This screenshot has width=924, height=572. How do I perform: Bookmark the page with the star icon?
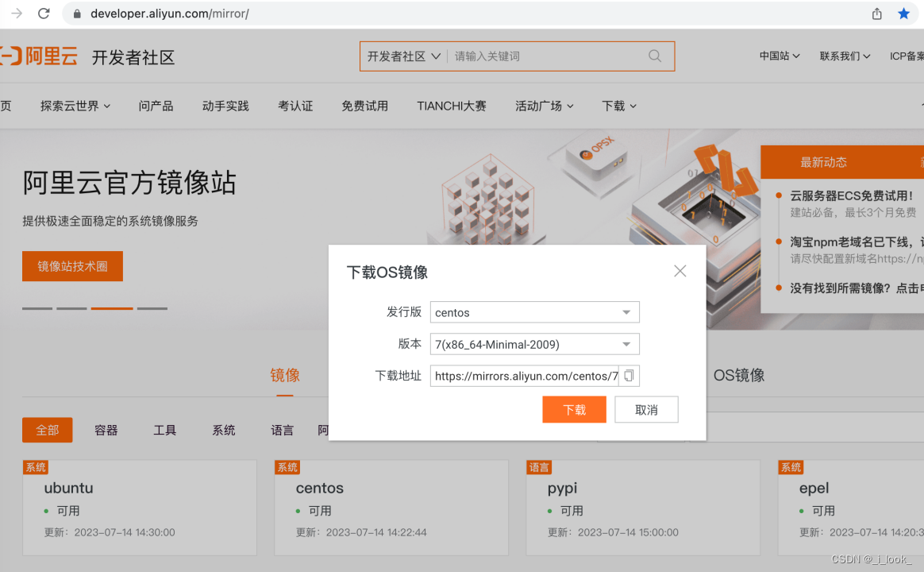pyautogui.click(x=903, y=14)
